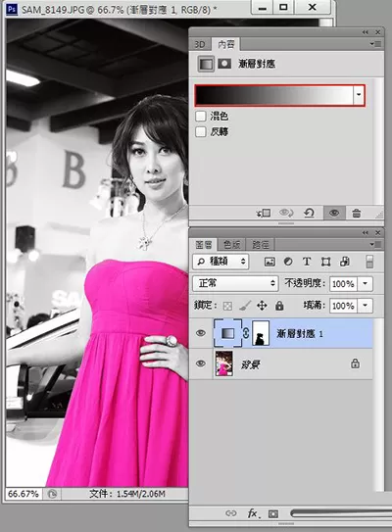
Task: Filter layers by pixel layer icon
Action: pyautogui.click(x=269, y=262)
